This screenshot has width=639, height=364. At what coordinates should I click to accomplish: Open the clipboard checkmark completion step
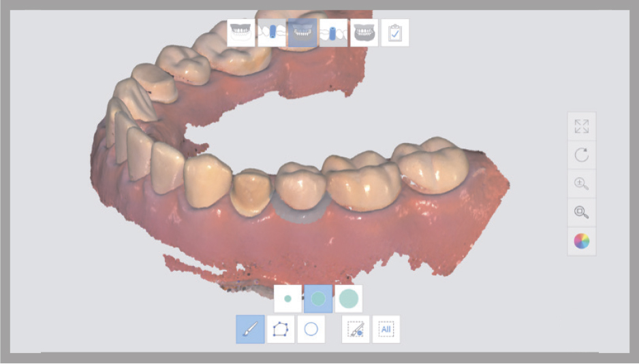point(395,33)
